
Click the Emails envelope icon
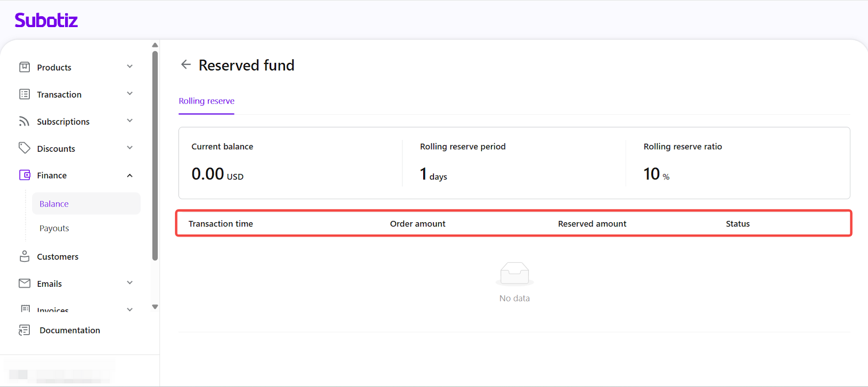click(24, 283)
